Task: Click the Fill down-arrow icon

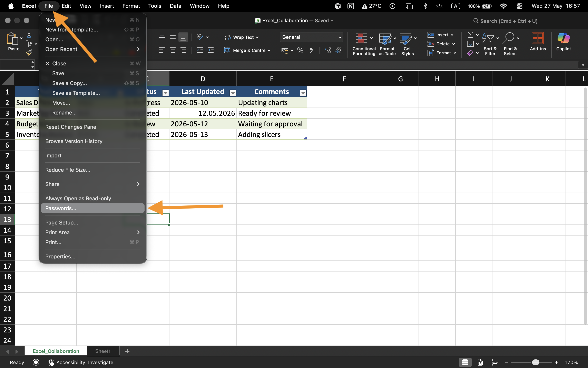Action: pos(470,44)
